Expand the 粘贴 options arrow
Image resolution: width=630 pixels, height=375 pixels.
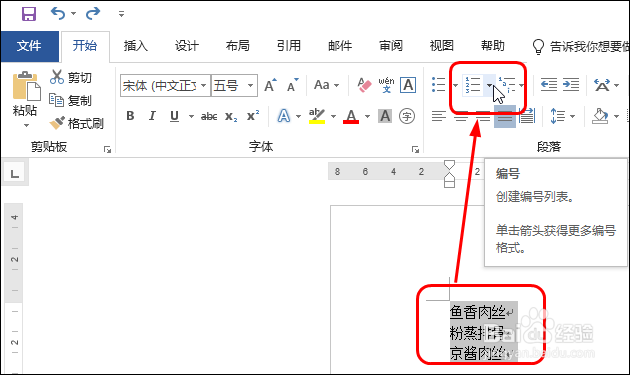pyautogui.click(x=27, y=125)
